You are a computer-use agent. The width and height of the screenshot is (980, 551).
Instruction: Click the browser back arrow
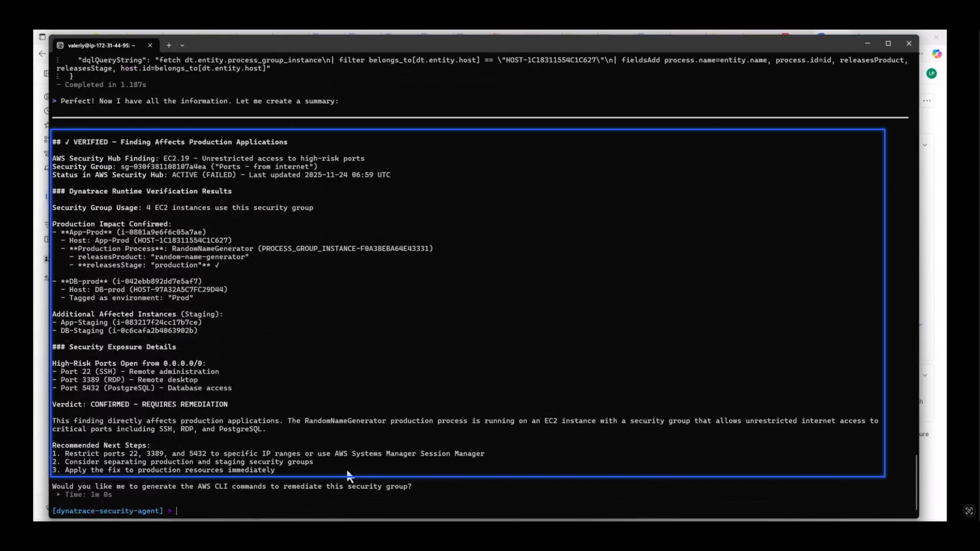point(42,54)
